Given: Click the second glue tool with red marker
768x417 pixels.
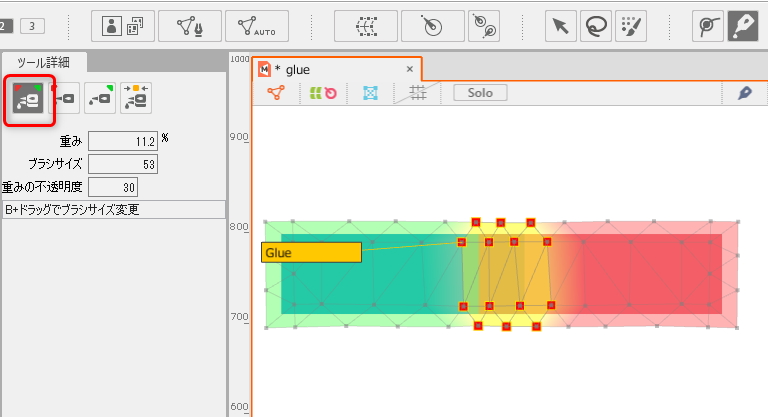Looking at the screenshot, I should click(66, 98).
